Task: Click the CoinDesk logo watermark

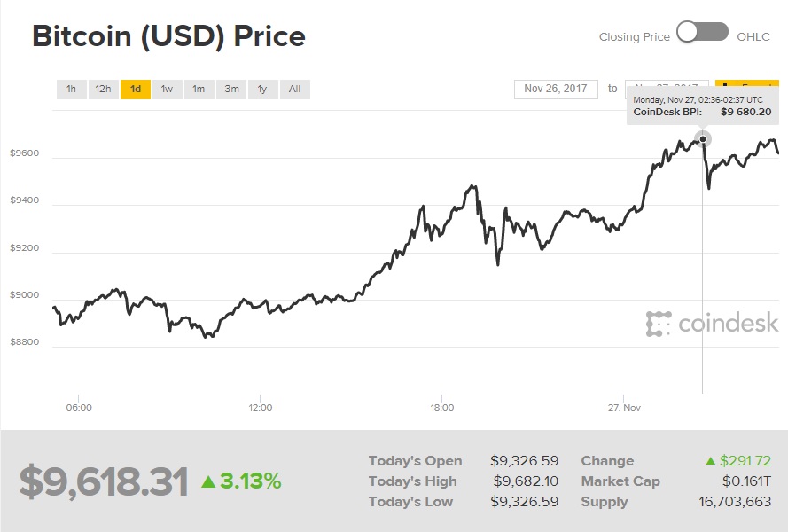Action: [712, 323]
